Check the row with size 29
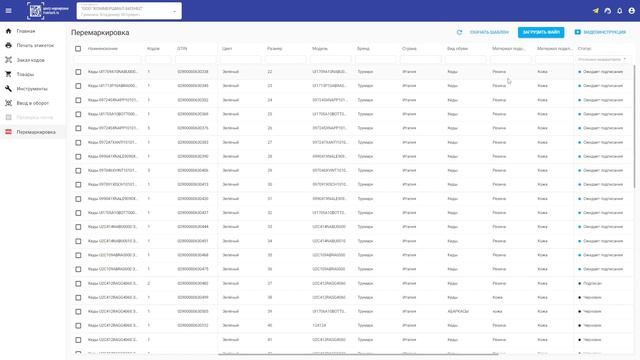The image size is (640, 360). [x=78, y=171]
